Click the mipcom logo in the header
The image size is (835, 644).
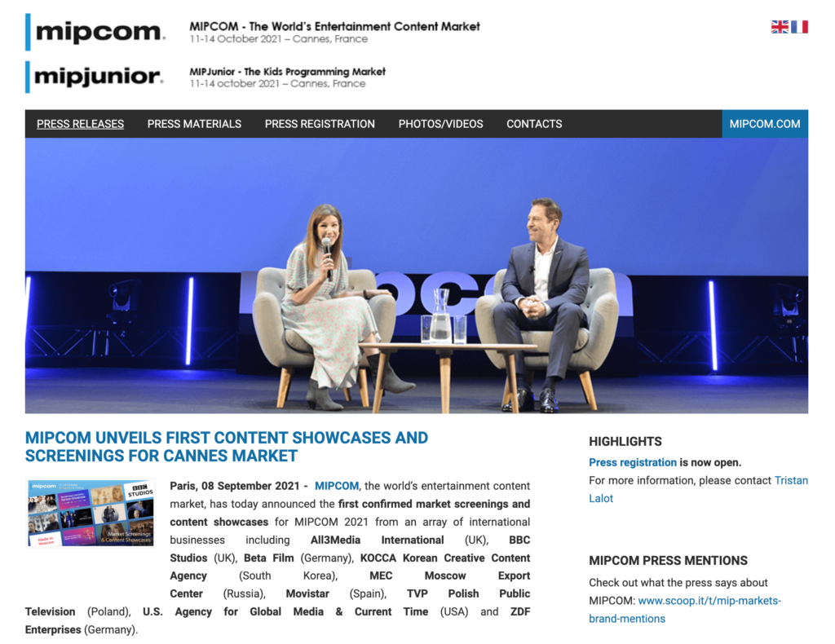click(x=96, y=32)
